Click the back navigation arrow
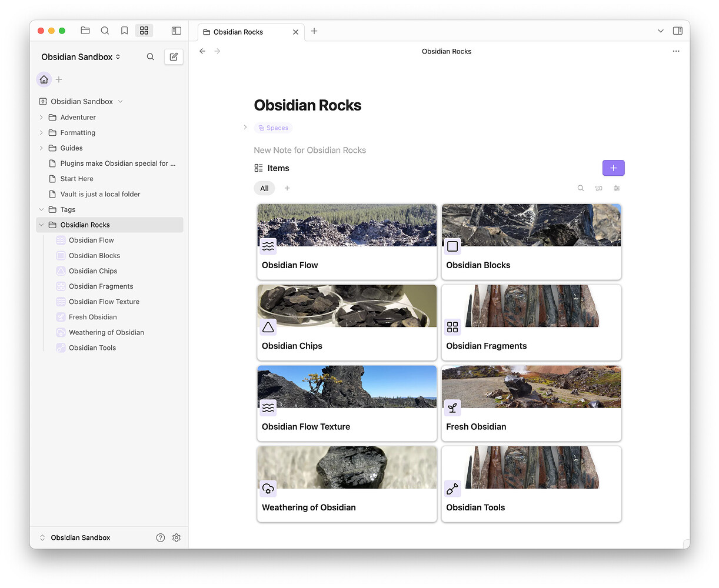 (202, 51)
